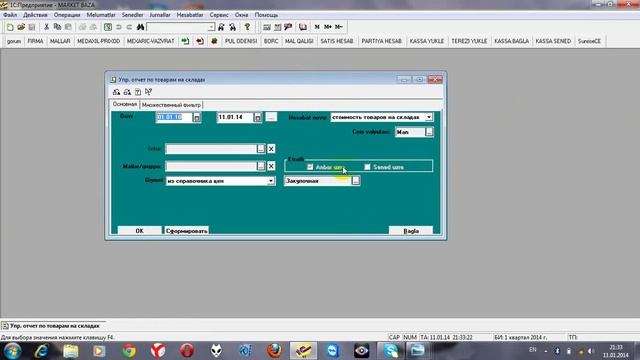Click the M+ memory toolbar button

tap(328, 27)
